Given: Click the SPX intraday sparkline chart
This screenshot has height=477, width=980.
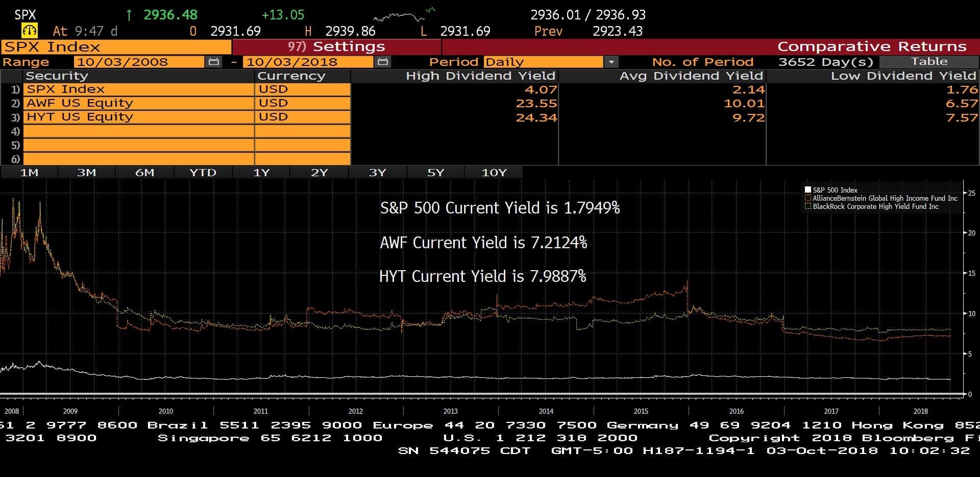Looking at the screenshot, I should click(x=405, y=15).
